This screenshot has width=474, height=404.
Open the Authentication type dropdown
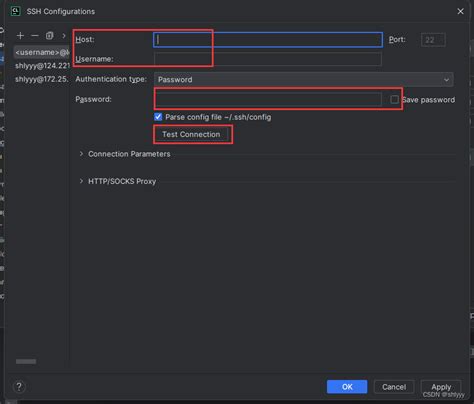point(303,80)
